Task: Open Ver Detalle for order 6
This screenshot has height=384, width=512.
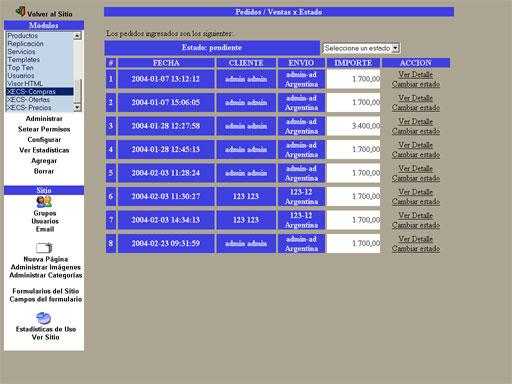Action: pos(416,192)
